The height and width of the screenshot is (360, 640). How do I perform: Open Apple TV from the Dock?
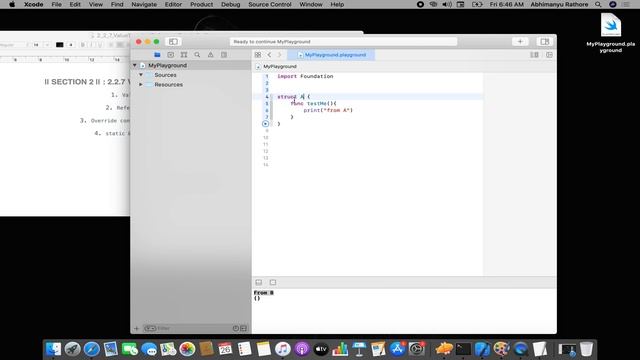click(321, 349)
